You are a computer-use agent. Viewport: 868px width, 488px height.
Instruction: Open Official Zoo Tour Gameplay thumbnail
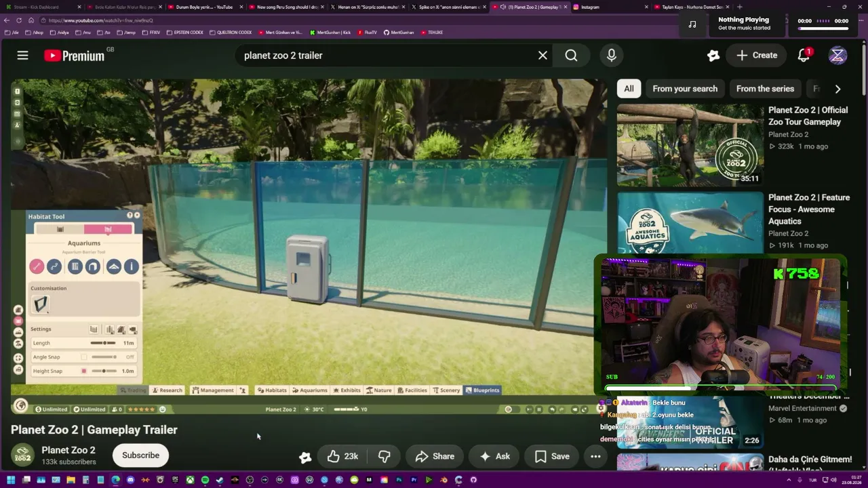690,145
